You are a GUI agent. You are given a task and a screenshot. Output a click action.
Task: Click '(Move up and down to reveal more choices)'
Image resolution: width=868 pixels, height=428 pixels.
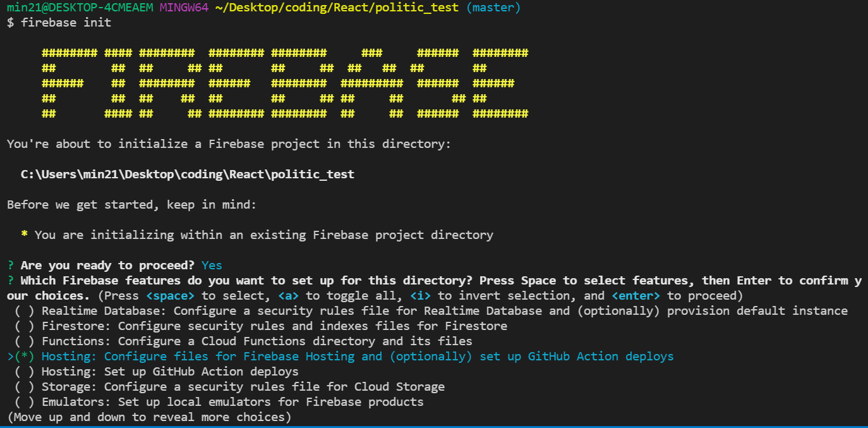[149, 417]
